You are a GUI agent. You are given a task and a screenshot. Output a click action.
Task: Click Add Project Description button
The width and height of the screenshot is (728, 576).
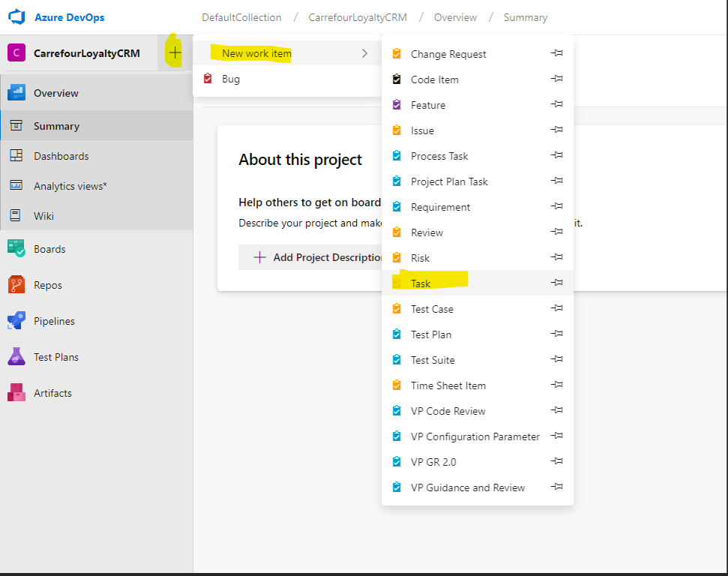[310, 257]
